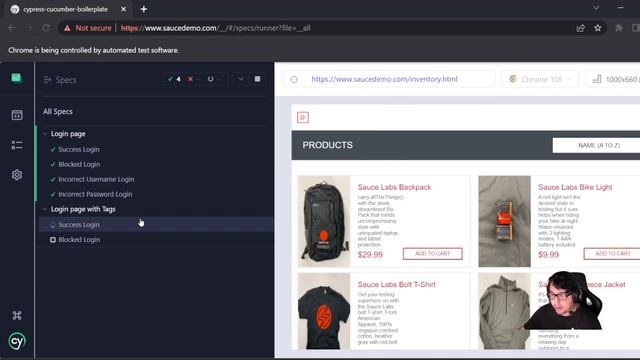Reload the browser page

[46, 28]
